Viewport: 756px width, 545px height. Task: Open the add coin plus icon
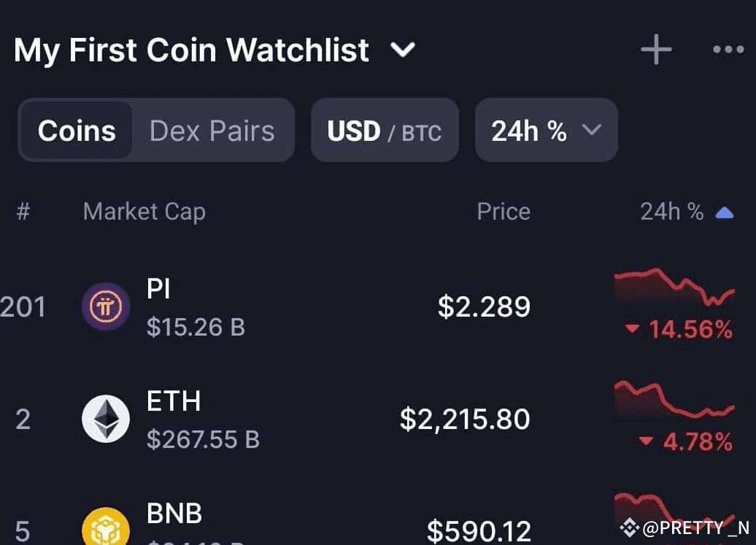pos(655,49)
